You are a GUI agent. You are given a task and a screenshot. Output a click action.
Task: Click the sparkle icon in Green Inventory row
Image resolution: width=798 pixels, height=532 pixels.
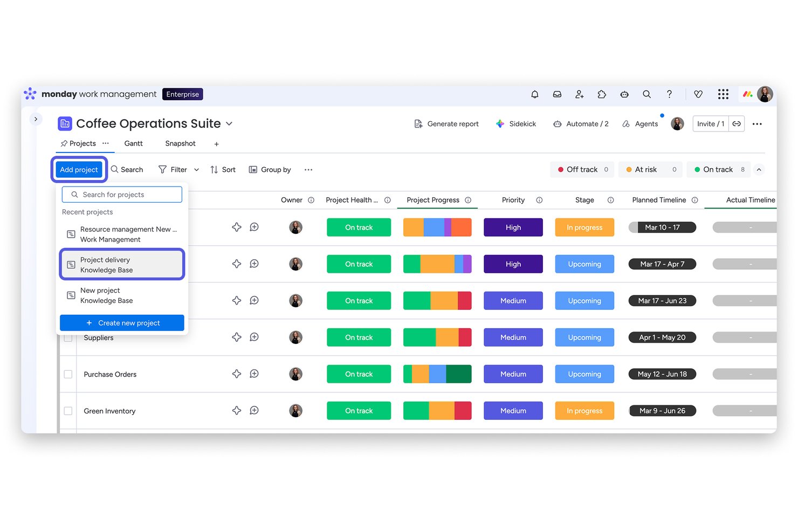(237, 411)
